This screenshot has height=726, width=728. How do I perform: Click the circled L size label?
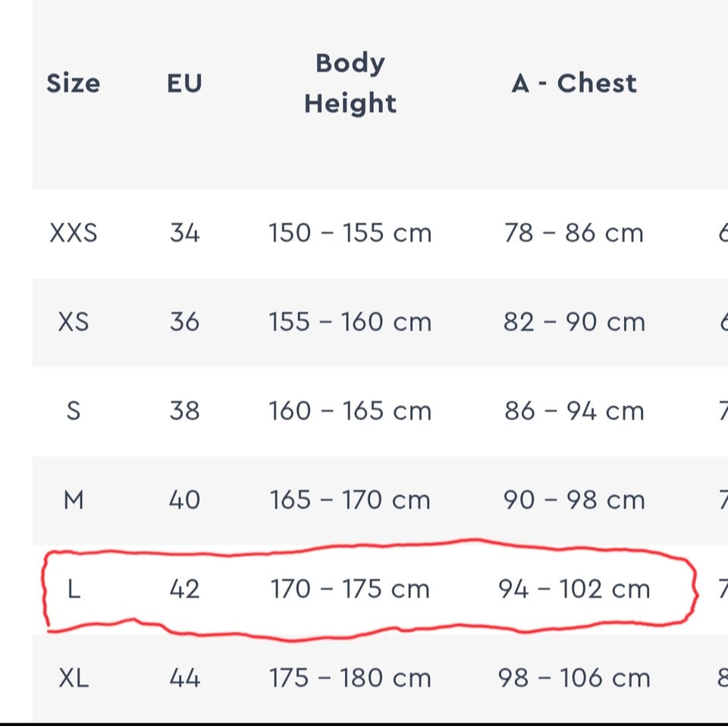pos(74,589)
